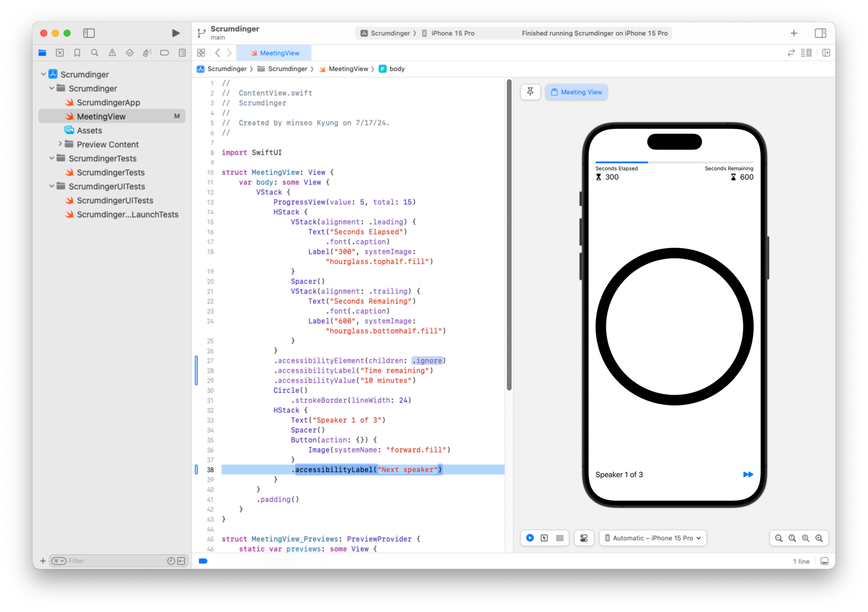Open Variants grid mode in preview
The image size is (868, 612).
coord(560,538)
